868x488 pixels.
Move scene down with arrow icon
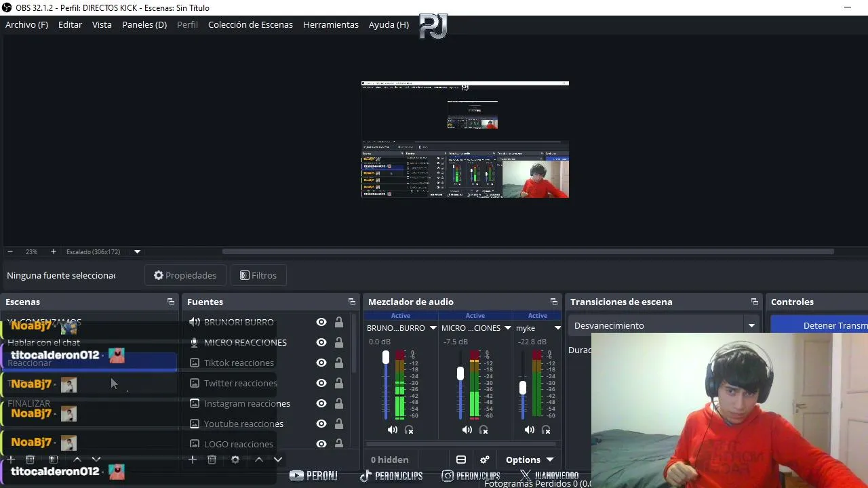tap(96, 460)
